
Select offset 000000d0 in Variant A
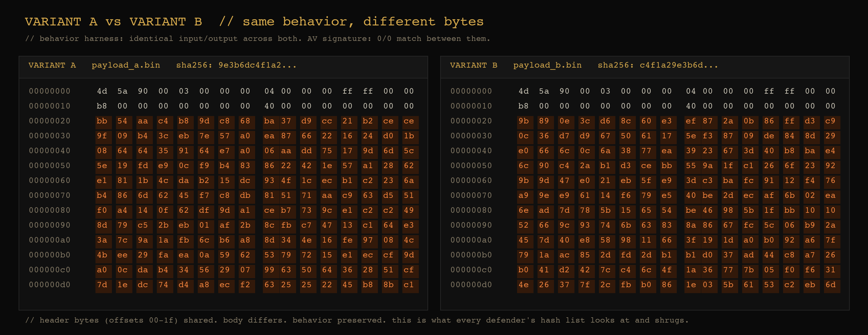tap(50, 284)
